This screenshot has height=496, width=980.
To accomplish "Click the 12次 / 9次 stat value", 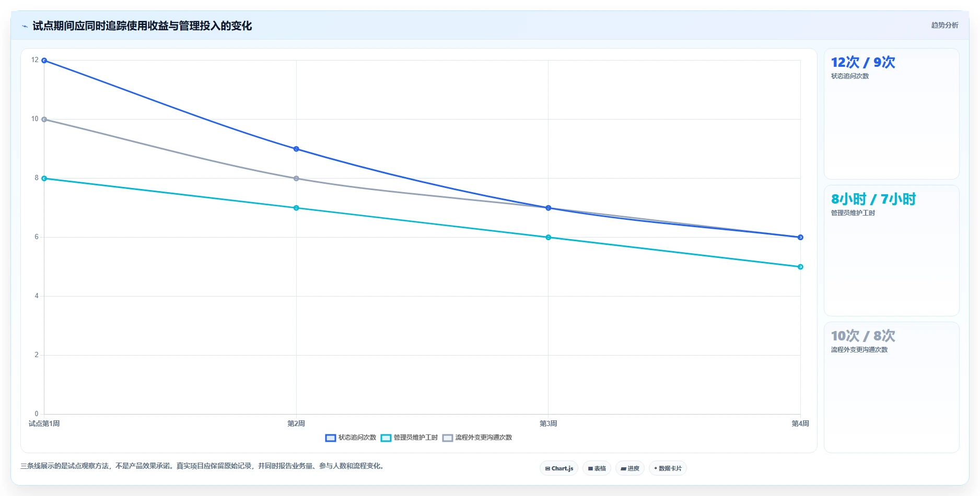I will pos(863,62).
